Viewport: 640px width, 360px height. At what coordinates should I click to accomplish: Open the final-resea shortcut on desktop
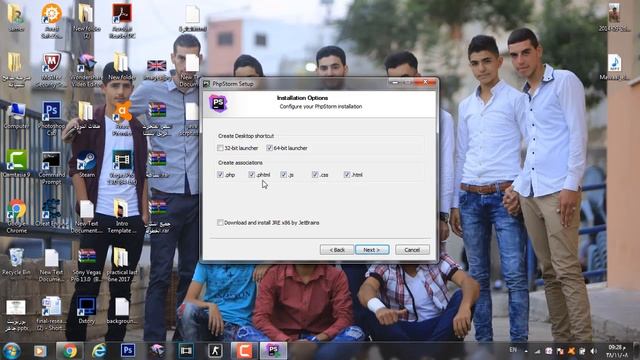[51, 313]
